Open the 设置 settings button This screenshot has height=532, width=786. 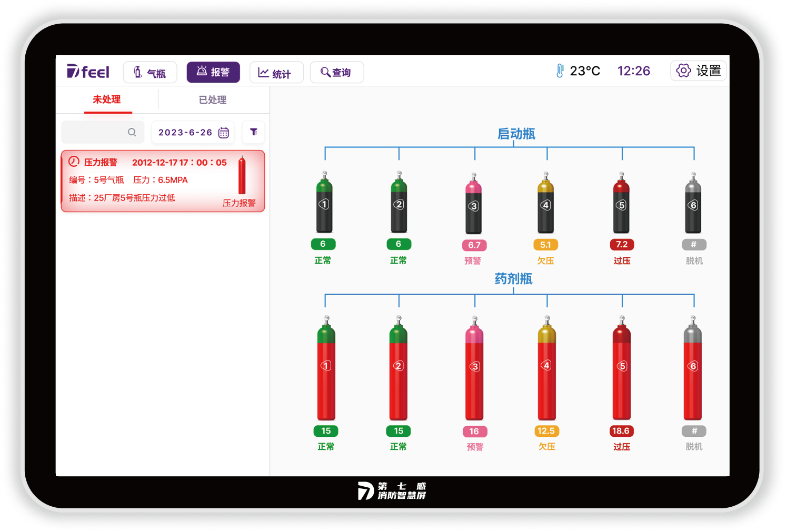[x=698, y=71]
